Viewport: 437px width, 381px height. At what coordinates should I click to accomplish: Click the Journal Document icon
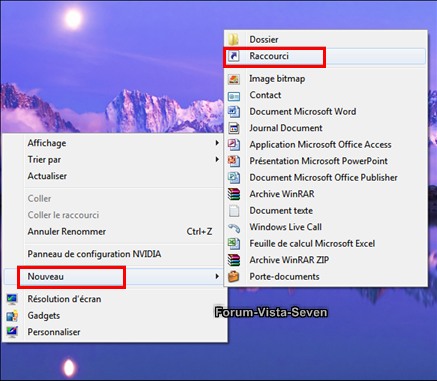click(234, 128)
